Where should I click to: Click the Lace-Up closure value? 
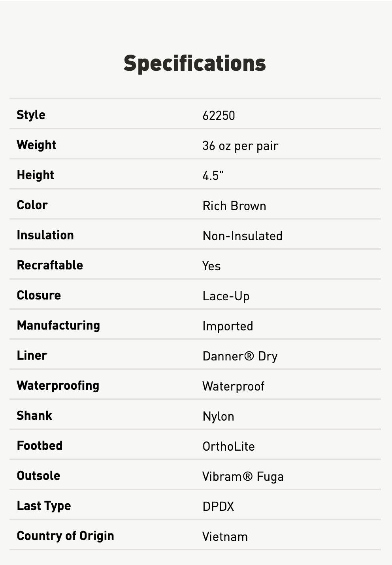click(x=226, y=296)
